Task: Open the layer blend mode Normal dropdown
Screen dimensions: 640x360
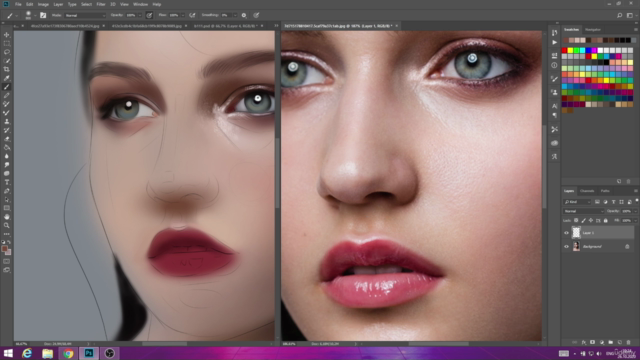Action: click(x=583, y=211)
